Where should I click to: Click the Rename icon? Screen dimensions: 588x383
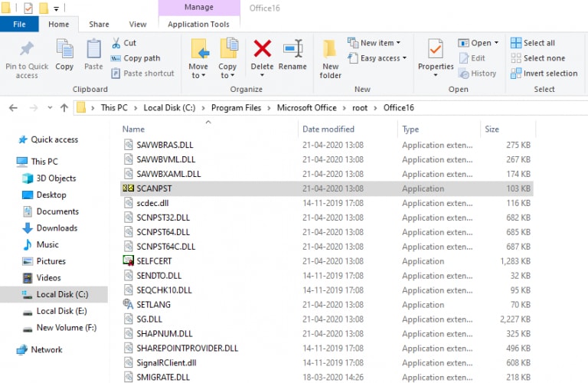(293, 48)
